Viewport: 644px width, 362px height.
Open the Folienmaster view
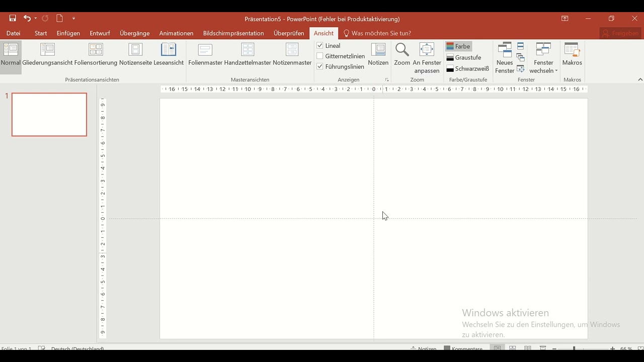(x=205, y=55)
